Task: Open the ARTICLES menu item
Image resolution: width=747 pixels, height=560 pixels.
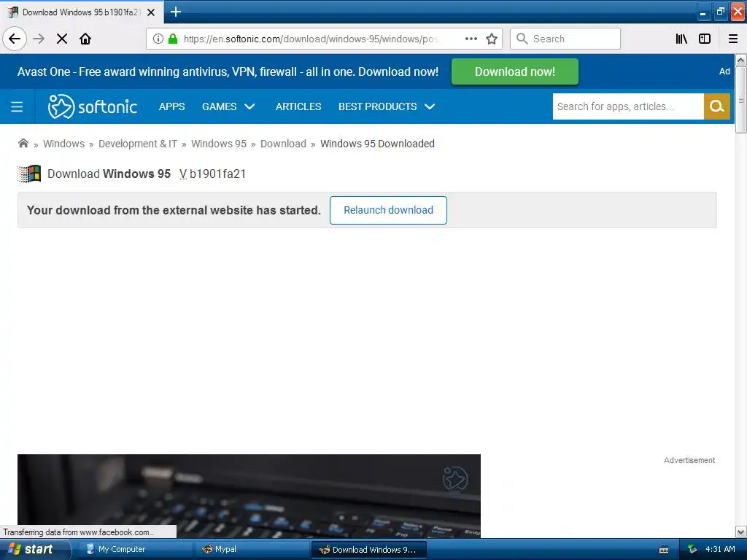Action: (x=298, y=106)
